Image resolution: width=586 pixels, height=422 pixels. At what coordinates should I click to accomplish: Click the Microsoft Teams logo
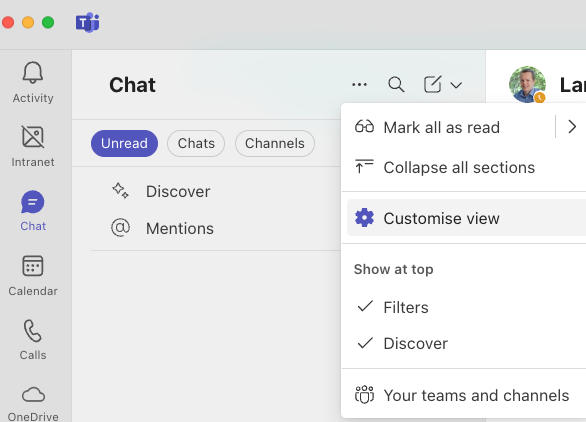(87, 22)
